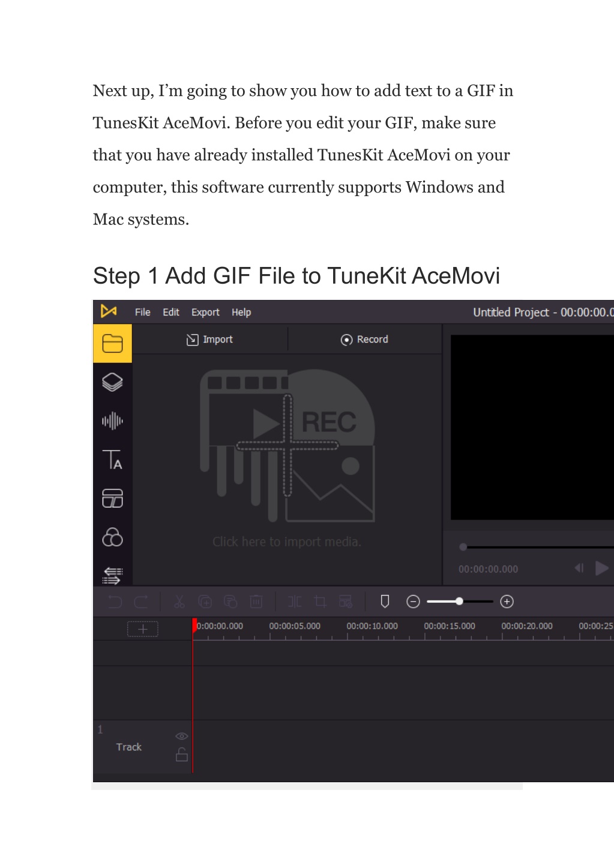The width and height of the screenshot is (614, 868).
Task: Click the Track label in timeline
Action: [x=129, y=747]
